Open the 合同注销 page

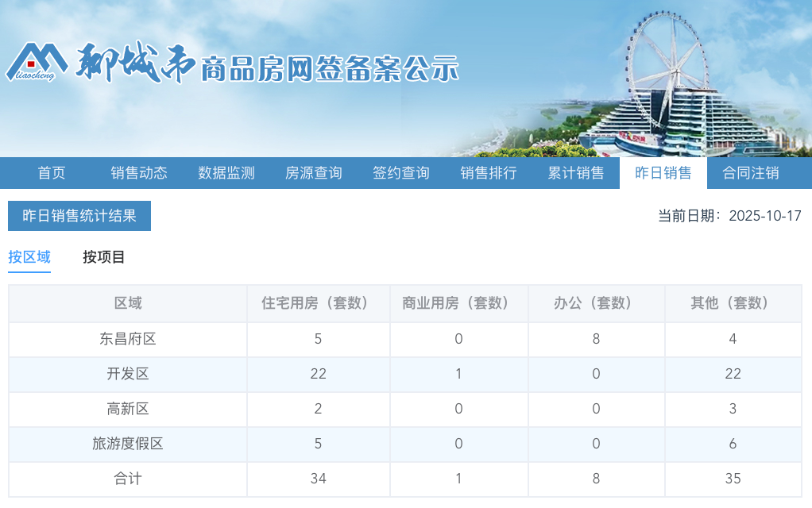[x=752, y=173]
